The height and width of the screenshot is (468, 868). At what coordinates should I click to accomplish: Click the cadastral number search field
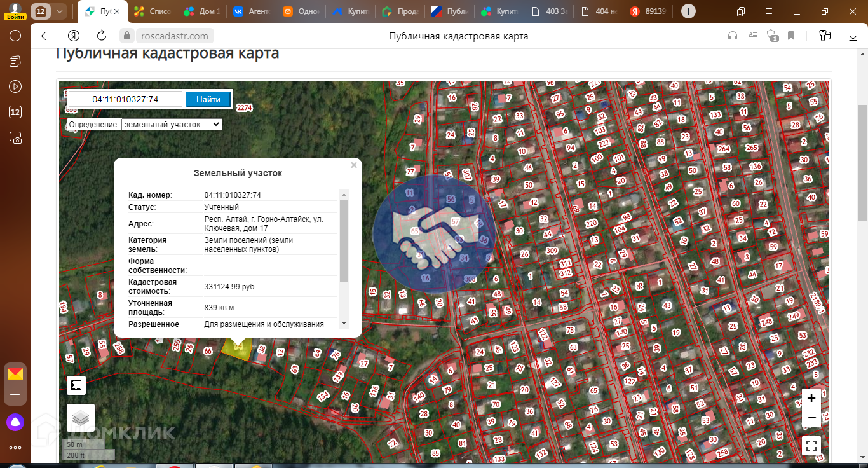tap(125, 99)
